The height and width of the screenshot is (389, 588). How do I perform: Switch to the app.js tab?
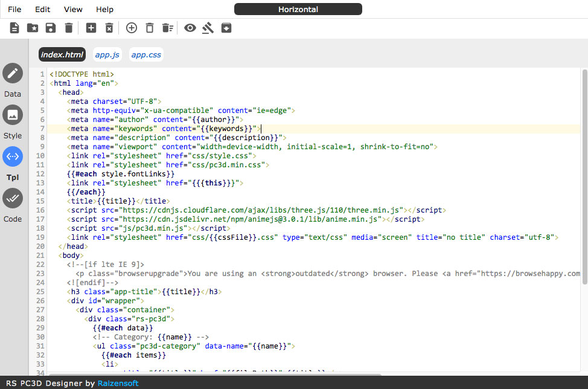107,54
